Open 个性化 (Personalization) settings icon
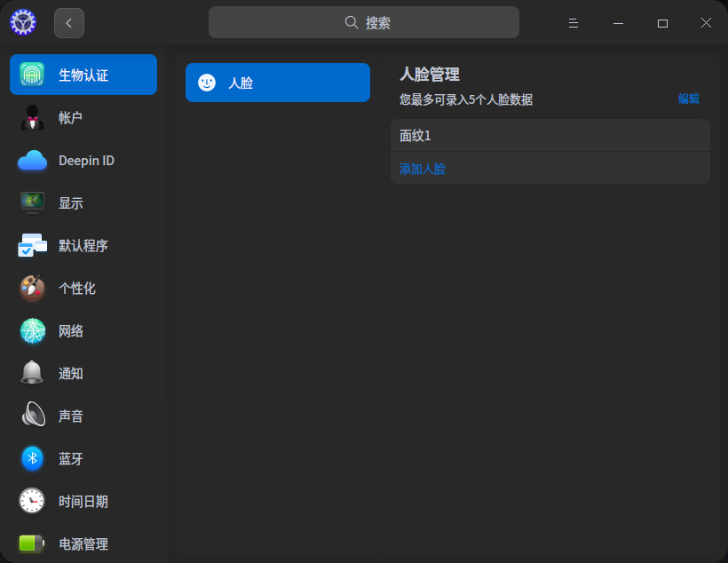The width and height of the screenshot is (728, 563). click(32, 288)
